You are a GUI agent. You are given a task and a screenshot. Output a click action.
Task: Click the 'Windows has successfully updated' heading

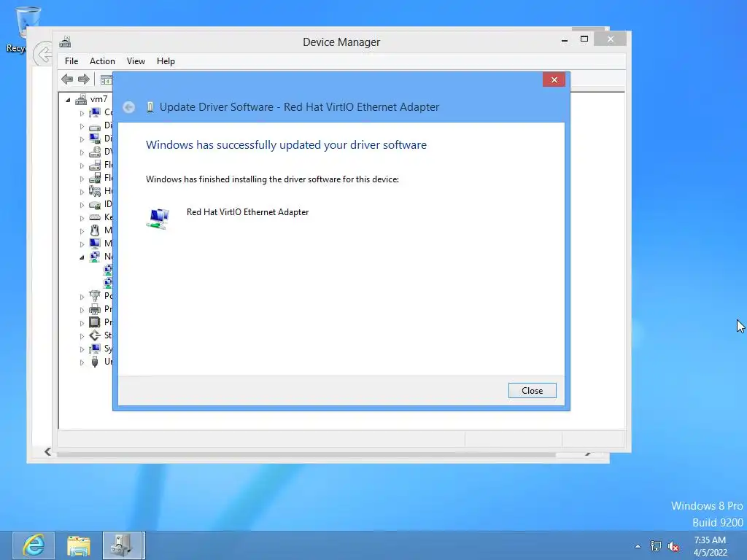click(286, 145)
